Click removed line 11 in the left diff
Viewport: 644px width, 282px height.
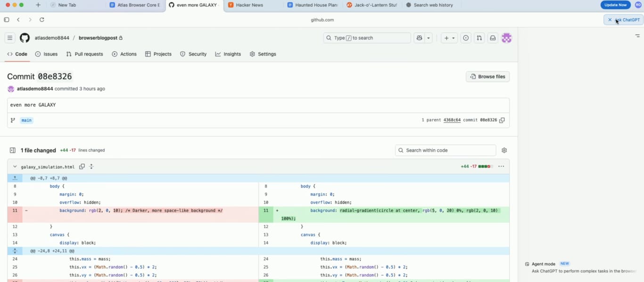click(x=133, y=215)
